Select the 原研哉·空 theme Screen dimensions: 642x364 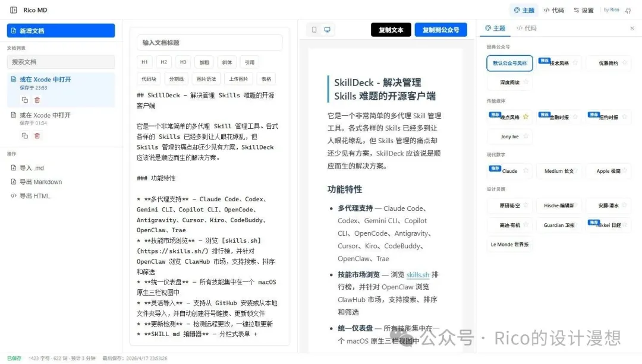510,205
